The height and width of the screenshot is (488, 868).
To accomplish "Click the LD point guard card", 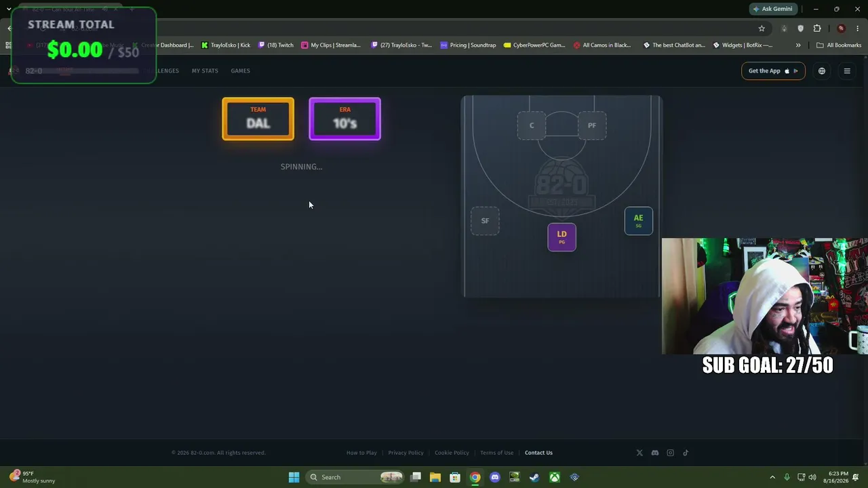I will pyautogui.click(x=561, y=237).
